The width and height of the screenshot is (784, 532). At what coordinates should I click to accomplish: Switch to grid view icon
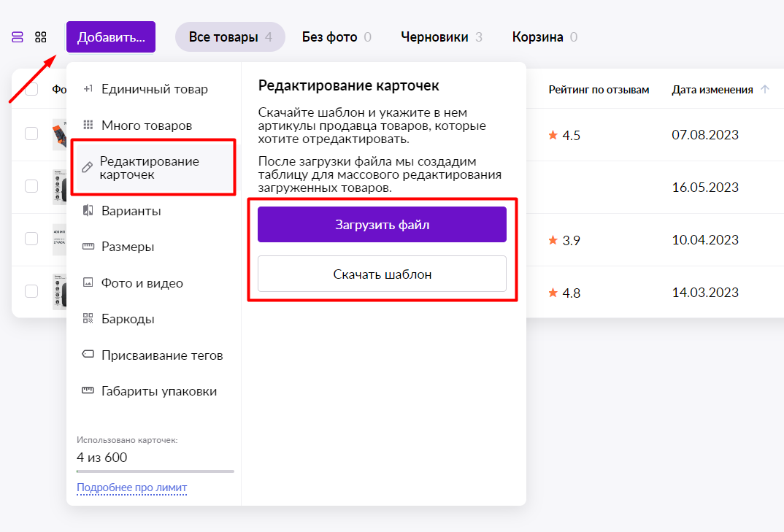click(x=40, y=37)
